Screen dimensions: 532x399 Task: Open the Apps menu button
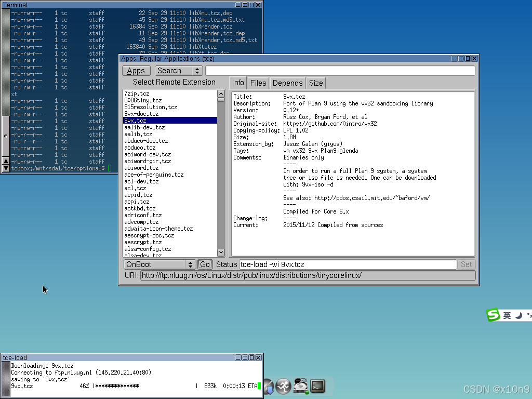click(136, 71)
